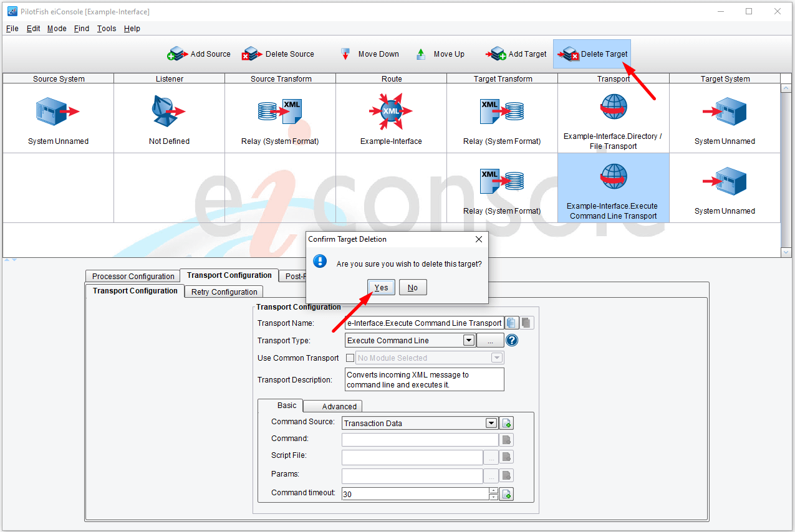The height and width of the screenshot is (532, 795).
Task: Click inside the Transport Name field
Action: [x=424, y=323]
